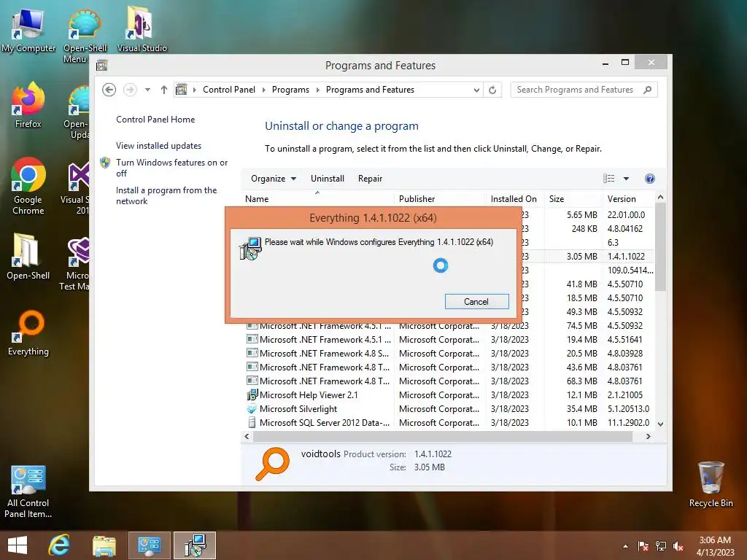Click Repair in the toolbar
This screenshot has height=560, width=747.
pos(370,179)
